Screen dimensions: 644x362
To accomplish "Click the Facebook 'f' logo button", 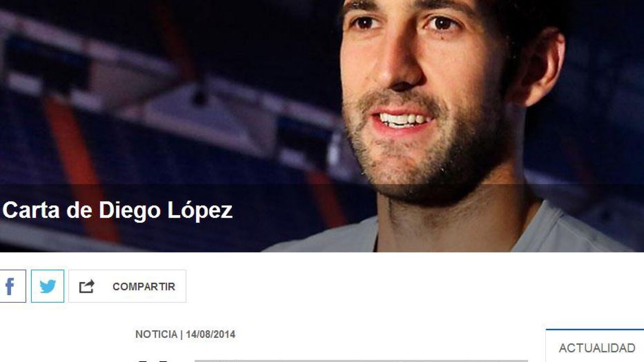I will pos(12,286).
